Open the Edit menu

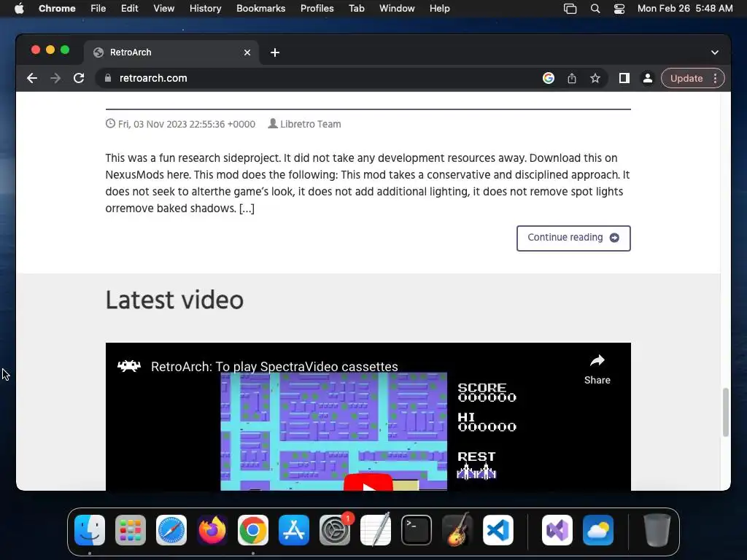[129, 9]
